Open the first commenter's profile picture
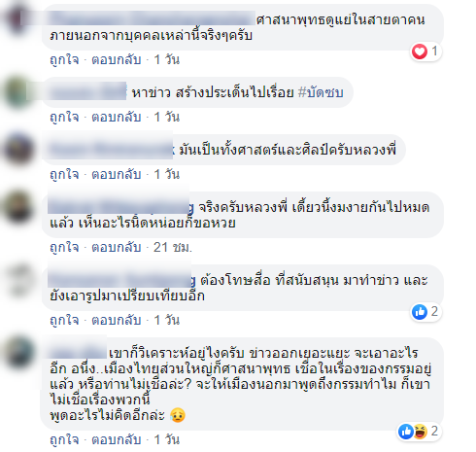Screen dimensions: 476x452 point(17,18)
